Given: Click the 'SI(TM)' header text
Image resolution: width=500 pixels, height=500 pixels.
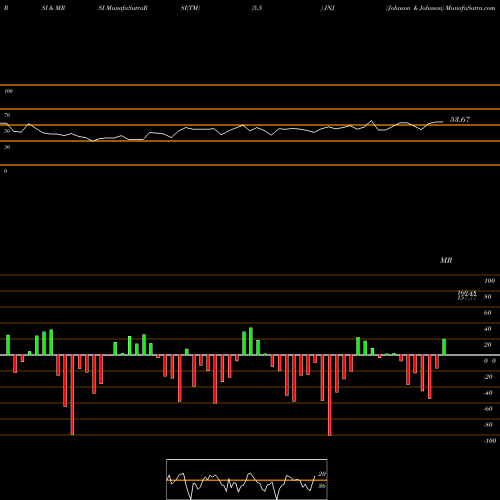Looking at the screenshot, I should coord(190,8).
